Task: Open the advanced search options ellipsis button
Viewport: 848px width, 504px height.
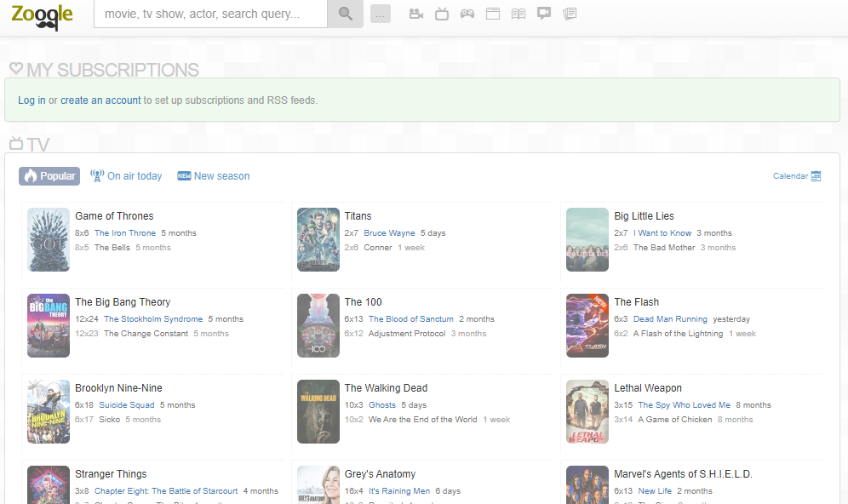Action: [381, 14]
